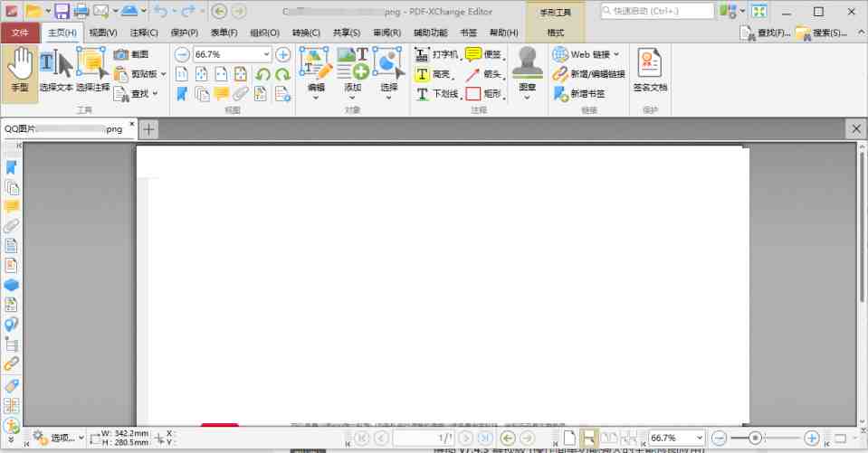Expand the Select objects (选择) dropdown arrow
The height and width of the screenshot is (453, 868).
pos(389,98)
